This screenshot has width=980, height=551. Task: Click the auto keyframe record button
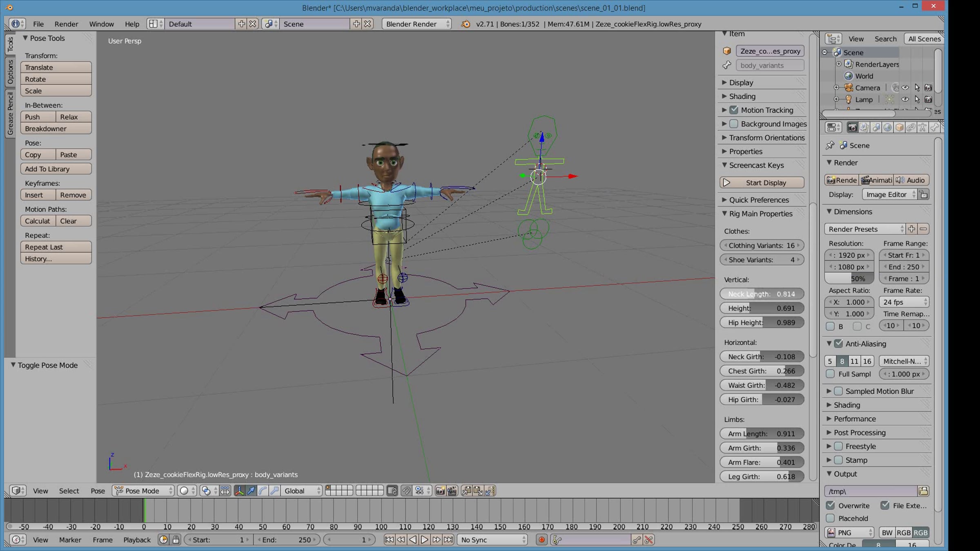[x=541, y=540]
